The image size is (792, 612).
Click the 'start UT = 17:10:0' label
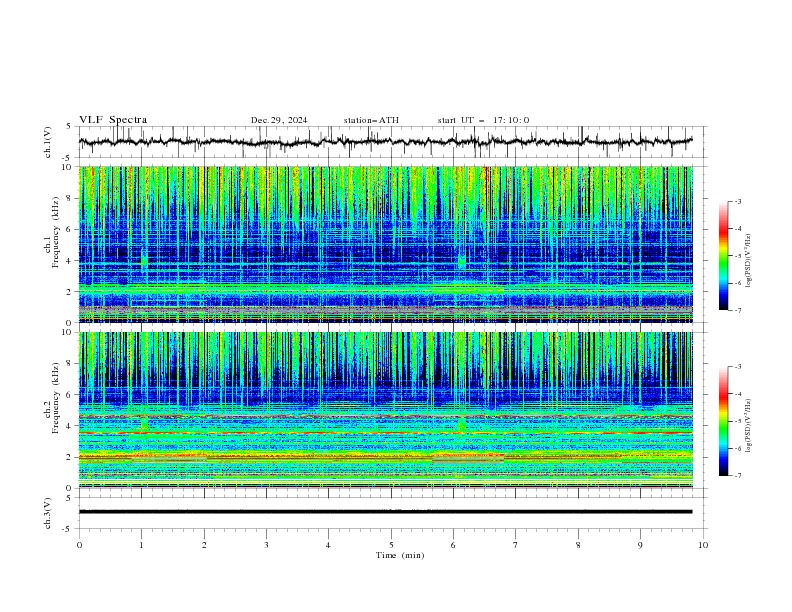(x=483, y=120)
